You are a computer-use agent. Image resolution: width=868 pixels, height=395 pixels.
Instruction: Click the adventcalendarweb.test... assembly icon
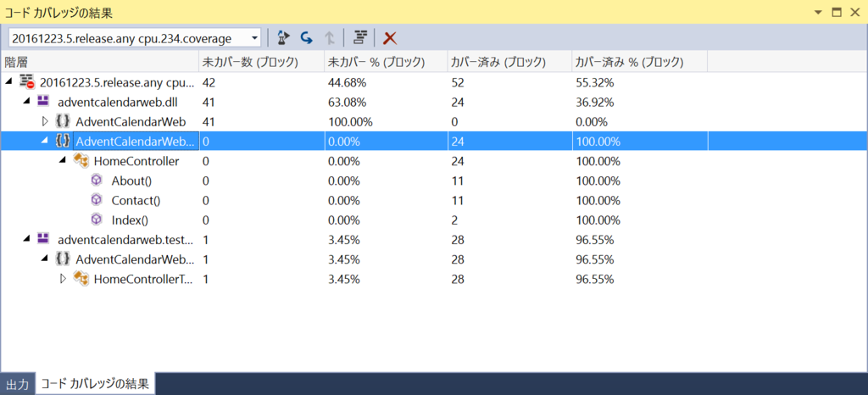(43, 238)
